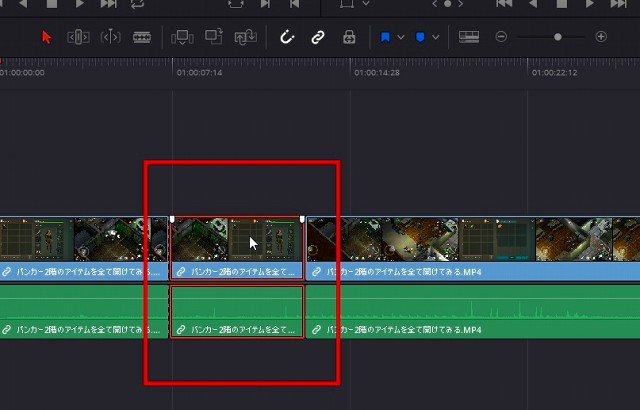This screenshot has height=410, width=640.
Task: Open the marker color dropdown arrow
Action: (x=436, y=37)
